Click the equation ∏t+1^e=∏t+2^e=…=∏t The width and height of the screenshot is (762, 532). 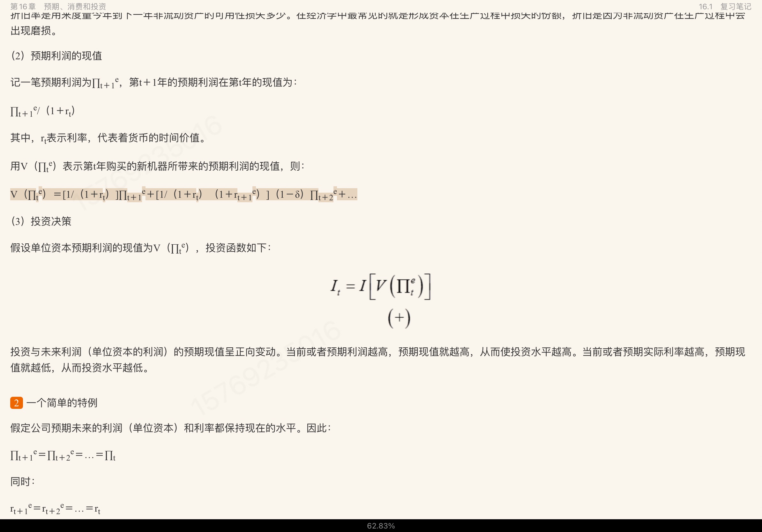63,455
